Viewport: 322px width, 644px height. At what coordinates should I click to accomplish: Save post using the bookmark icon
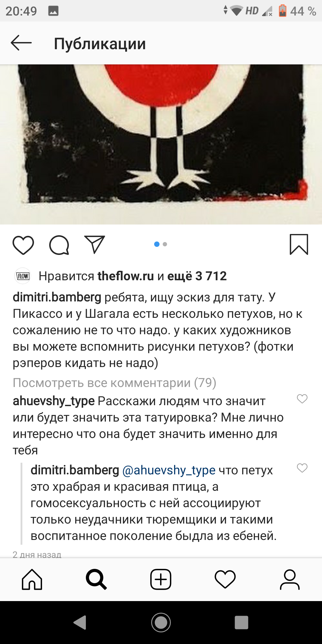click(299, 244)
